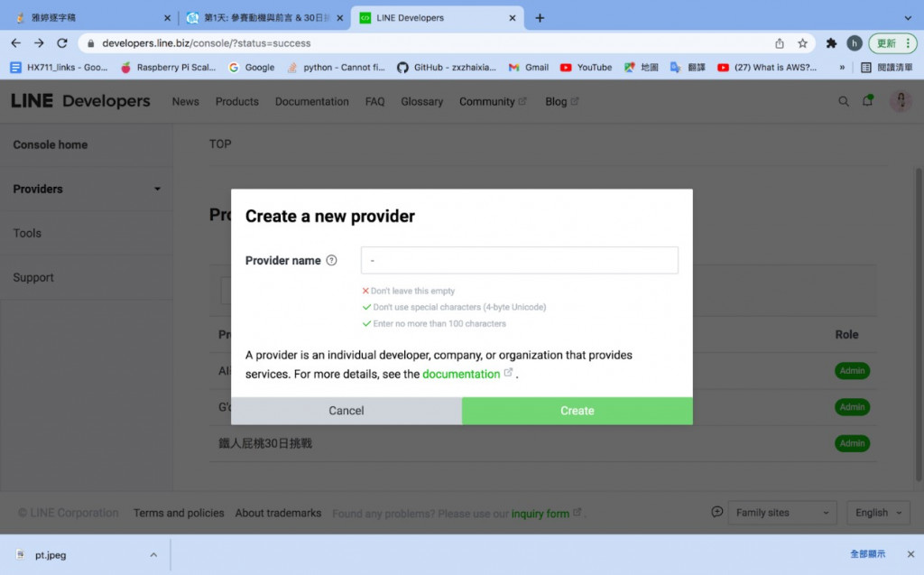Open the Blog external link
924x575 pixels.
coord(561,101)
